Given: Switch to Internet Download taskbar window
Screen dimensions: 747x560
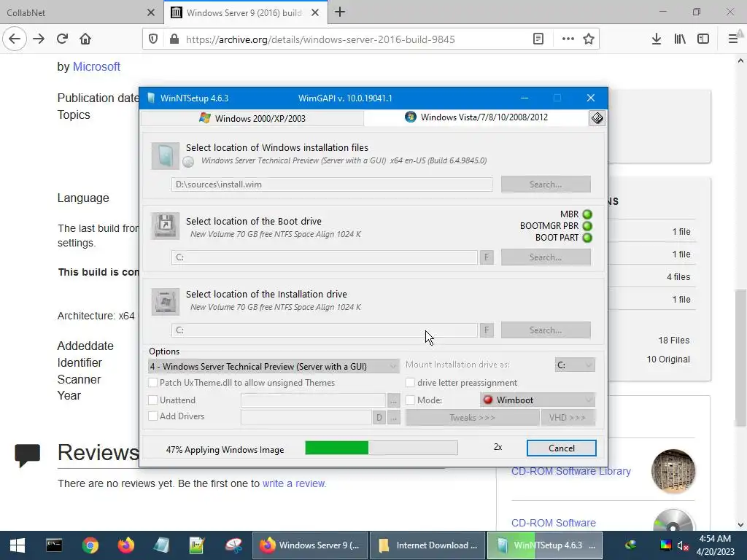Looking at the screenshot, I should click(427, 545).
